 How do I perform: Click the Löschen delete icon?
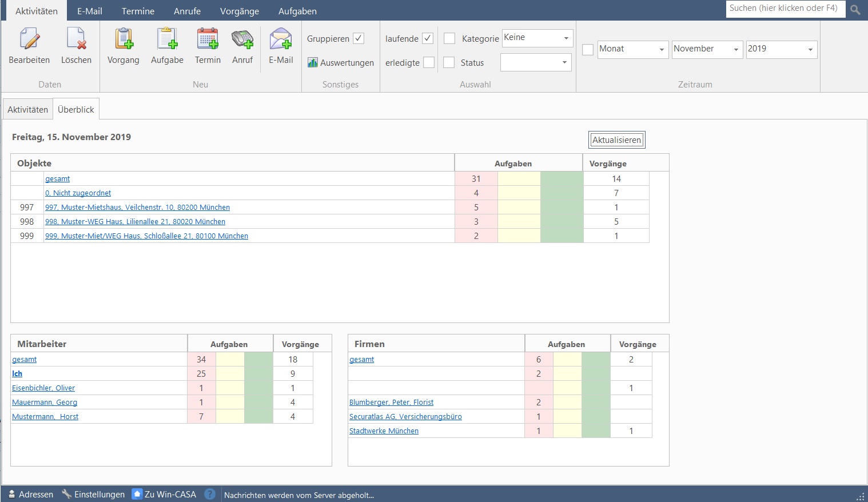pos(76,39)
